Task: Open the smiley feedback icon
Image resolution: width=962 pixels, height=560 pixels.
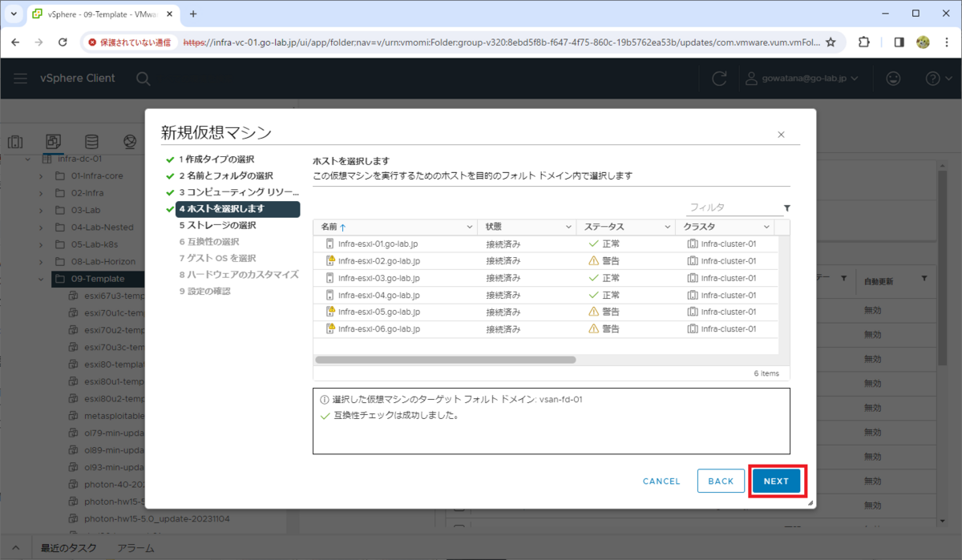Action: pyautogui.click(x=892, y=79)
